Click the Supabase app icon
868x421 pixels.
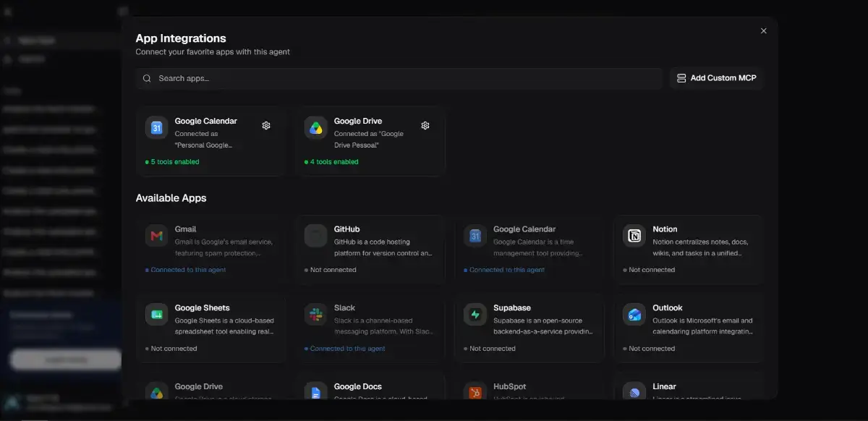475,315
